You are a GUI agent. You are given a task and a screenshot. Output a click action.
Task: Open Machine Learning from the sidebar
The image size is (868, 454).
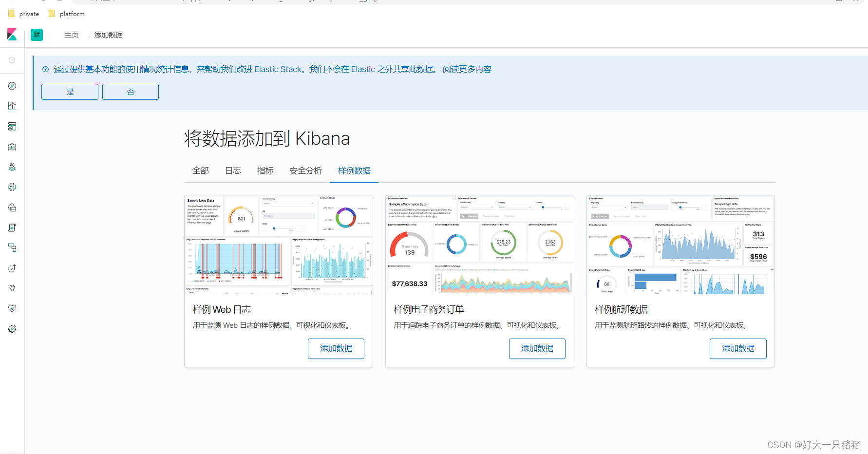tap(12, 187)
